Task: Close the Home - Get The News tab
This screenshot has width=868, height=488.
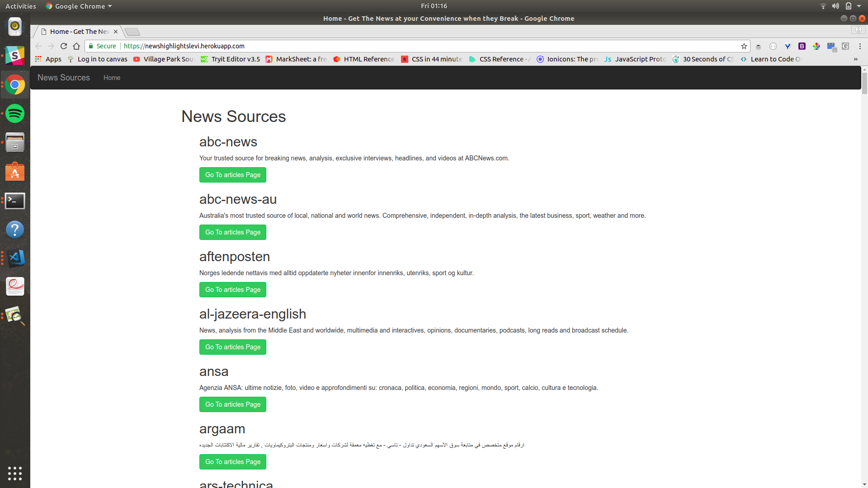Action: click(116, 32)
